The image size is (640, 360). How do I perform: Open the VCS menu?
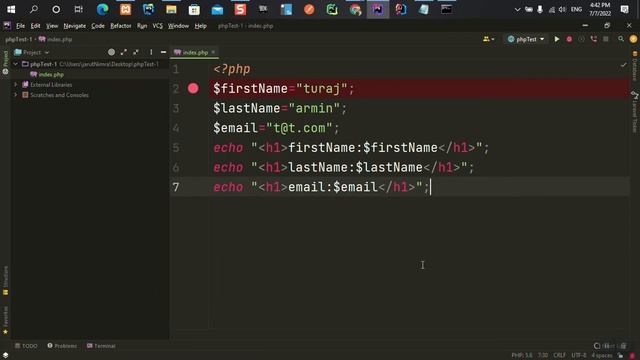158,26
